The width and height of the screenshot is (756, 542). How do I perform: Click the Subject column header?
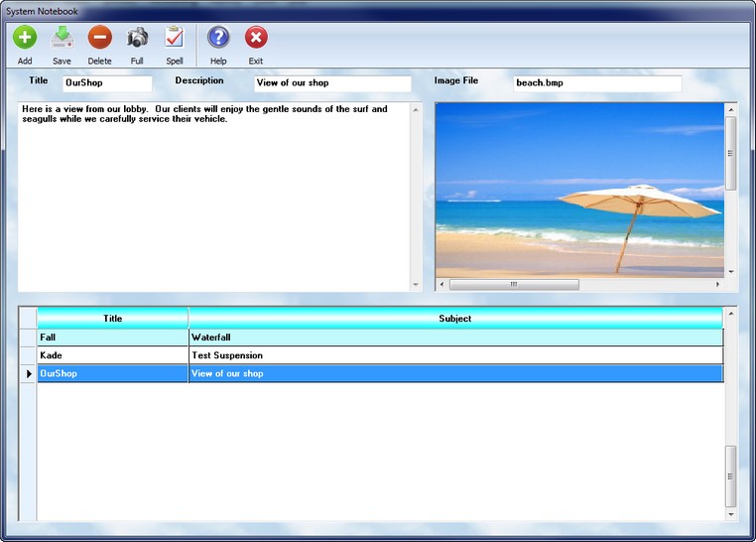point(455,319)
